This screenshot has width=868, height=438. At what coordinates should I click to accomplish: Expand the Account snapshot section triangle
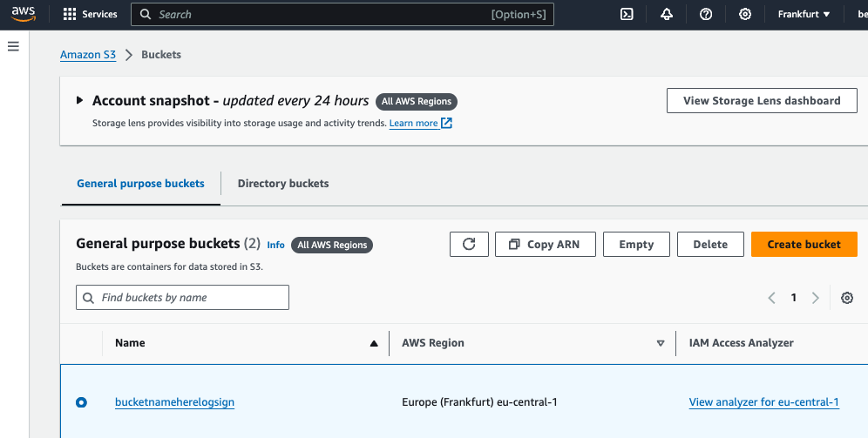79,101
